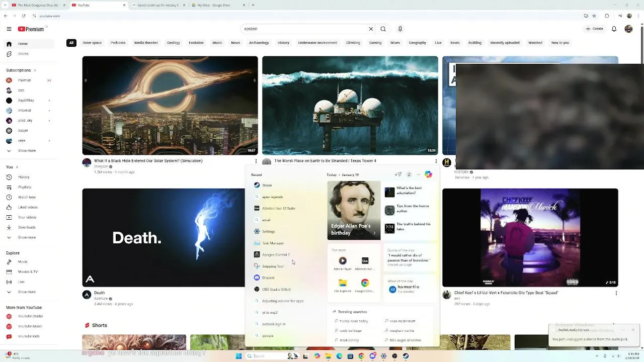Open more actions for Texas Tower 4 video
This screenshot has height=362, width=644.
tap(436, 161)
